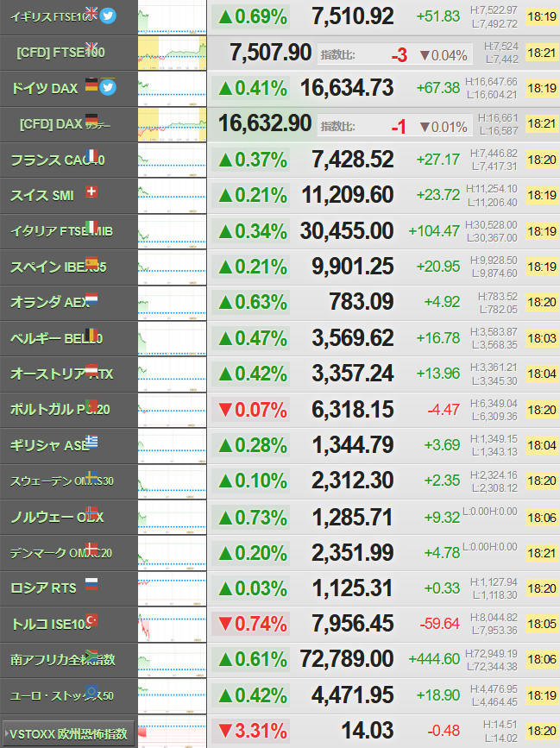Open the トルコ ISE100 mini chart thumbnail
This screenshot has height=748, width=560.
coord(173,625)
